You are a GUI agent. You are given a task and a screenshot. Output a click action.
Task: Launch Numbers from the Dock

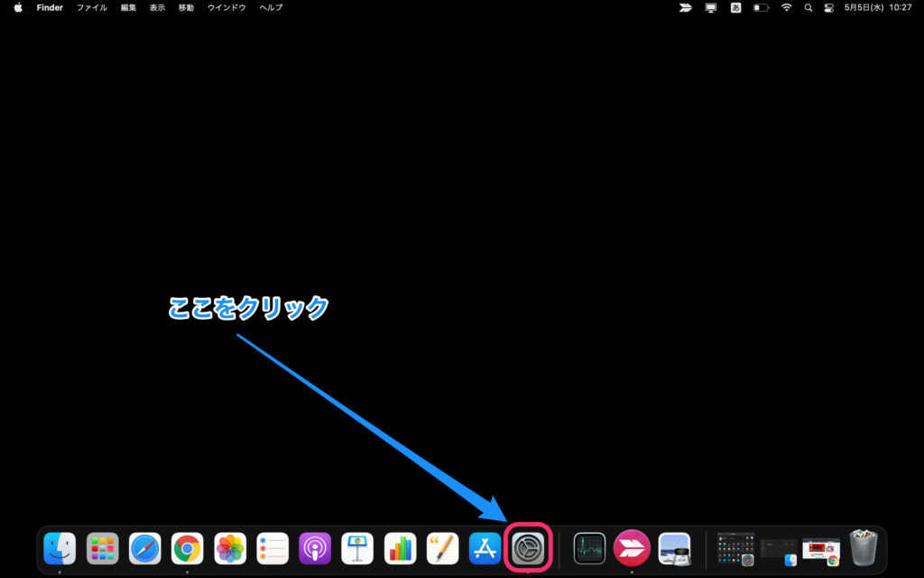click(400, 548)
